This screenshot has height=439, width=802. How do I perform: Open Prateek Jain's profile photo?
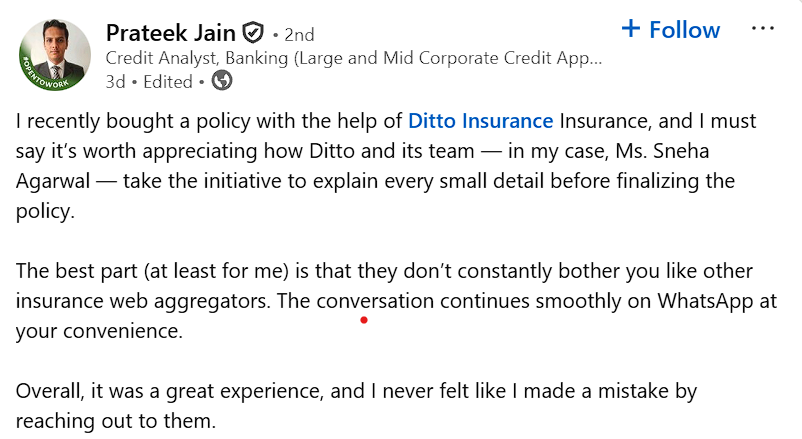(x=54, y=56)
